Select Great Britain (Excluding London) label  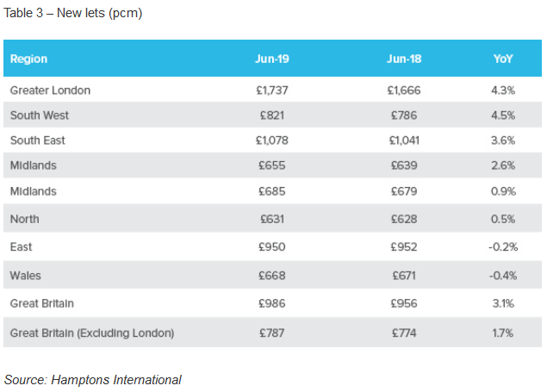point(92,333)
